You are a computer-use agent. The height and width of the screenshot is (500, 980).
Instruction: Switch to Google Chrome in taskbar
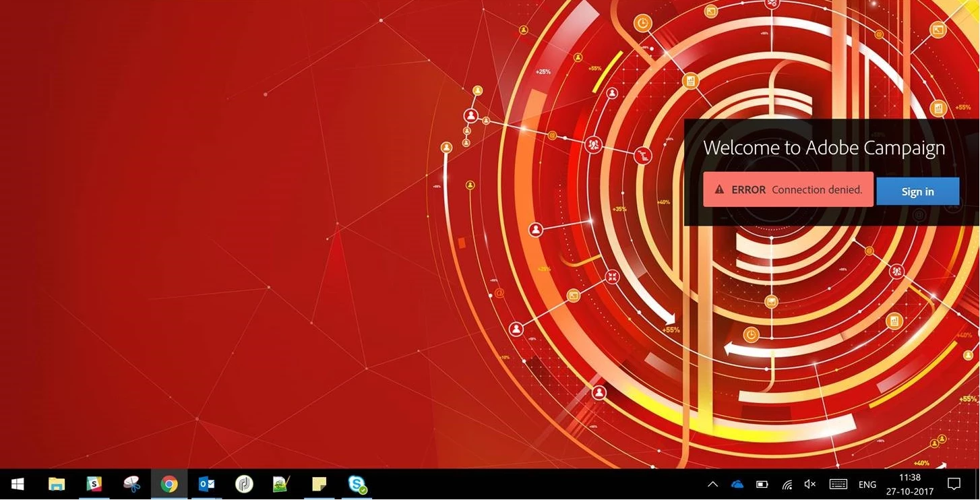click(169, 485)
